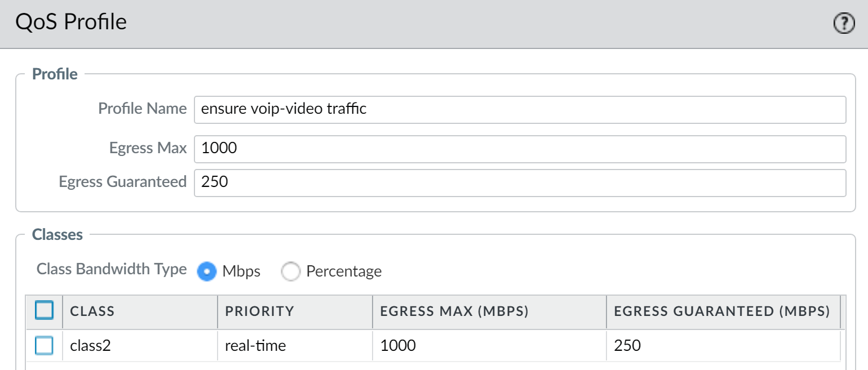Sort by the PRIORITY column header
868x370 pixels.
tap(260, 311)
